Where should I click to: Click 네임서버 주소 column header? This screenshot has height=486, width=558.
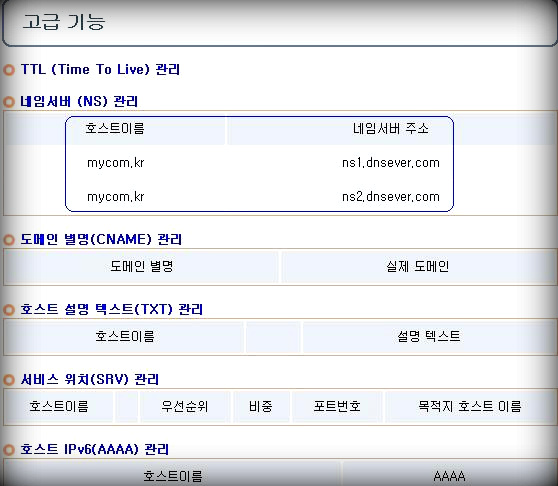click(x=391, y=128)
